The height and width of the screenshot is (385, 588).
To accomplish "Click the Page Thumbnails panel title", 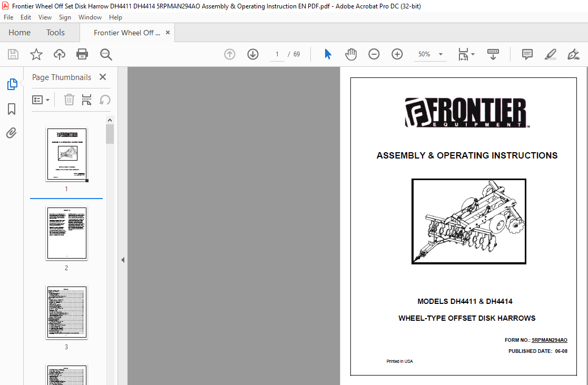I will [x=62, y=77].
